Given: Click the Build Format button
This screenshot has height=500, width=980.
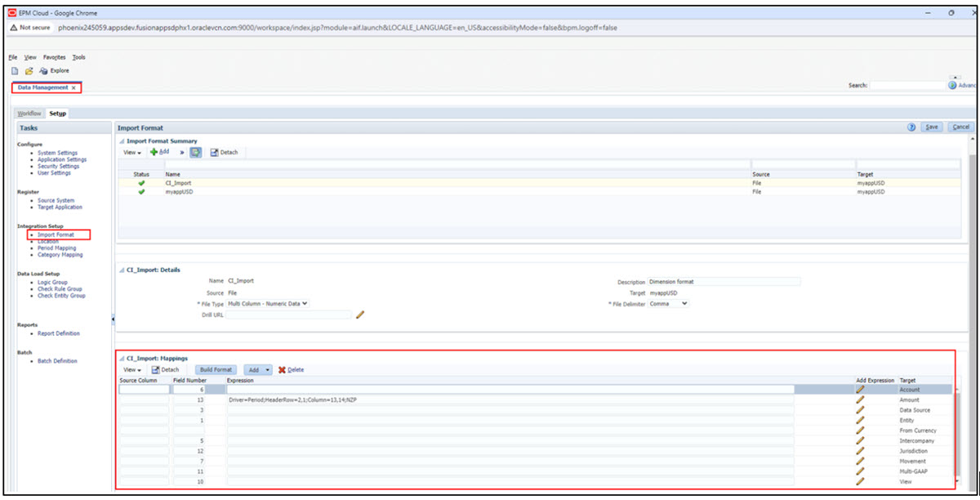Looking at the screenshot, I should 216,370.
